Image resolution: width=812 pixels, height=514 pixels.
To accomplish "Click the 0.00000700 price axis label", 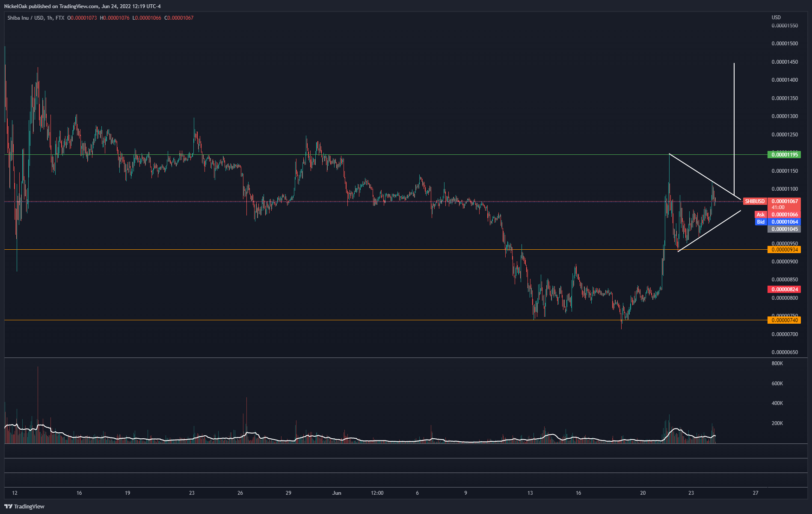I will 785,334.
